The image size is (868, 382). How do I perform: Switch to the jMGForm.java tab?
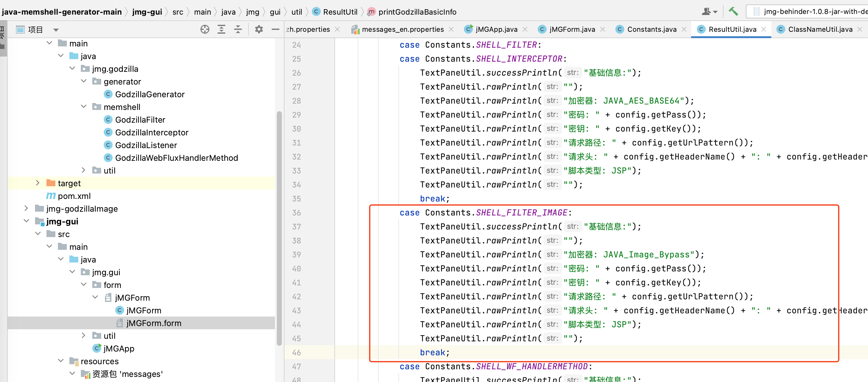click(x=572, y=29)
